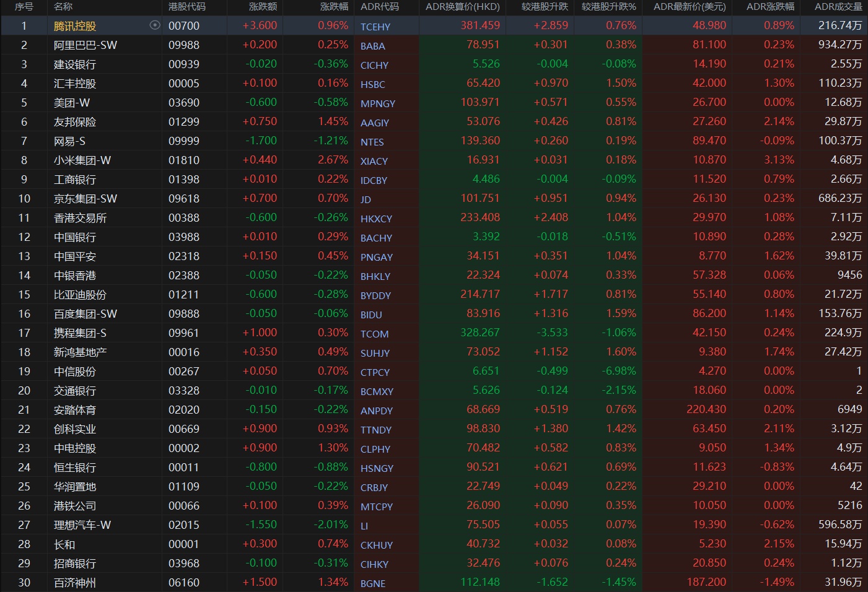Click the NTES ADR code
Viewport: 868px width, 592px height.
click(372, 142)
